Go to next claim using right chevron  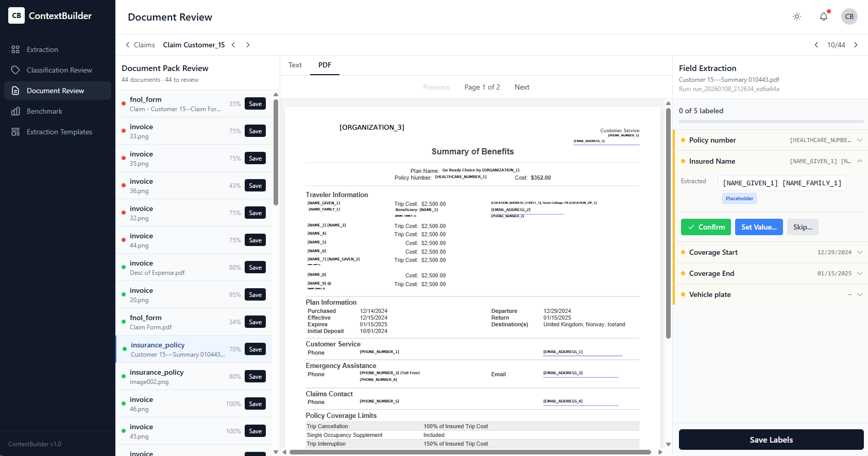pyautogui.click(x=248, y=45)
